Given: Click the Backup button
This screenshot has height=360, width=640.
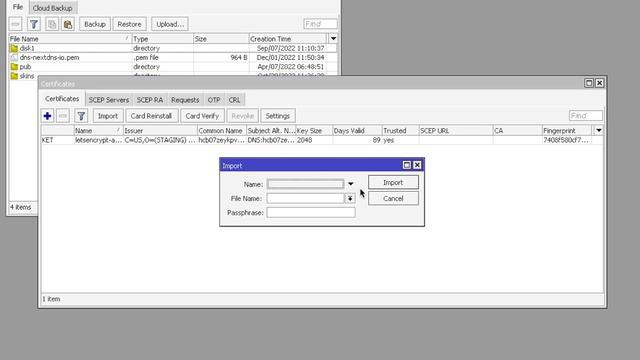Looking at the screenshot, I should point(95,24).
